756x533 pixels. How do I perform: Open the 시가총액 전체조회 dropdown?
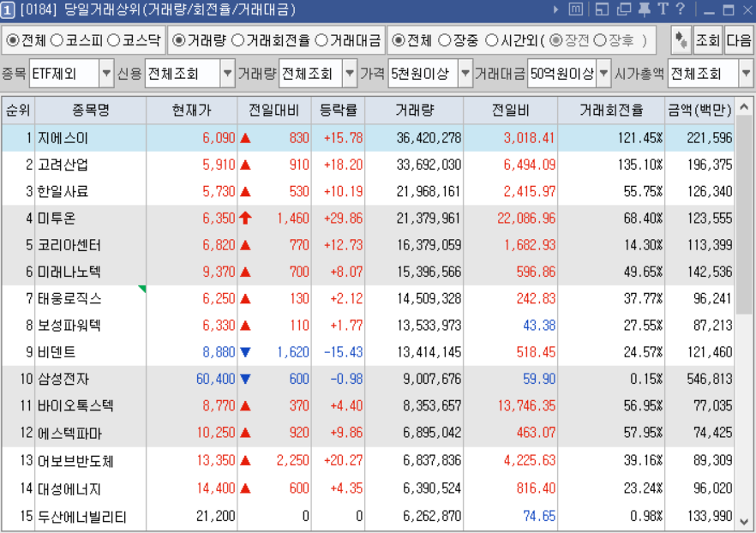(x=746, y=73)
